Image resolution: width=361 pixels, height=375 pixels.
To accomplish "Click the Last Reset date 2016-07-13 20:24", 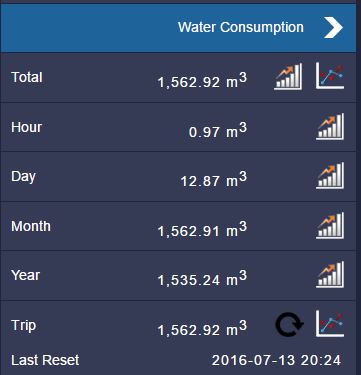I will tap(276, 360).
